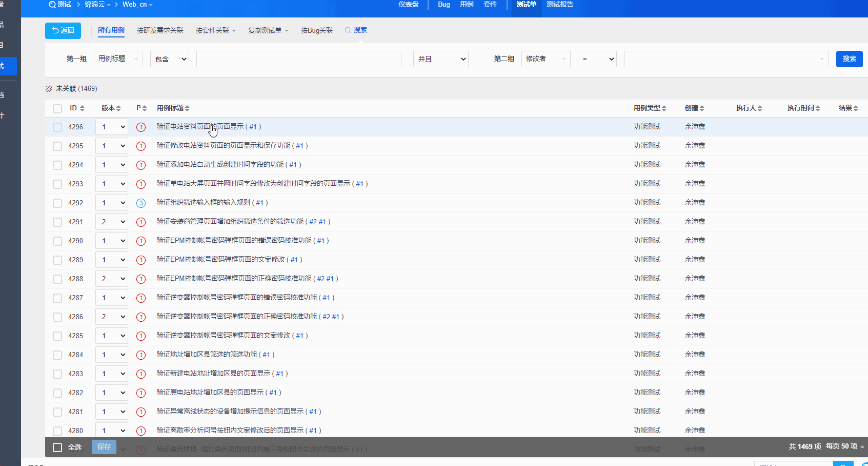This screenshot has height=466, width=868.
Task: Open version dropdown for case 4288
Action: 112,279
